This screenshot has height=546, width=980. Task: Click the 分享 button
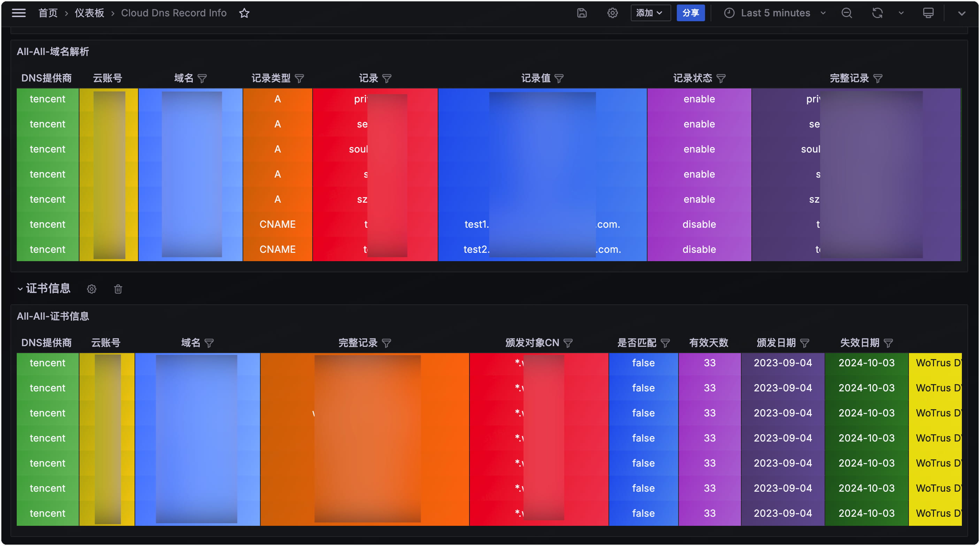tap(690, 13)
